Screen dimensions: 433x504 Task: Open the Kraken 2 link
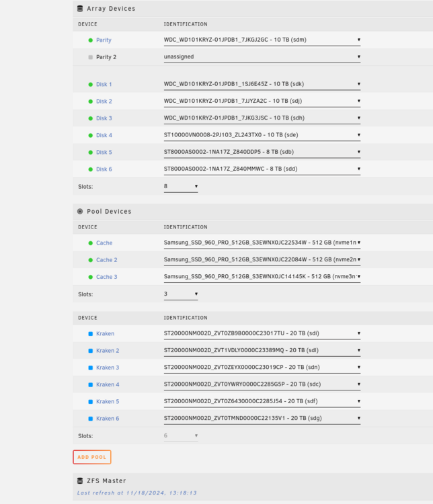tap(108, 351)
